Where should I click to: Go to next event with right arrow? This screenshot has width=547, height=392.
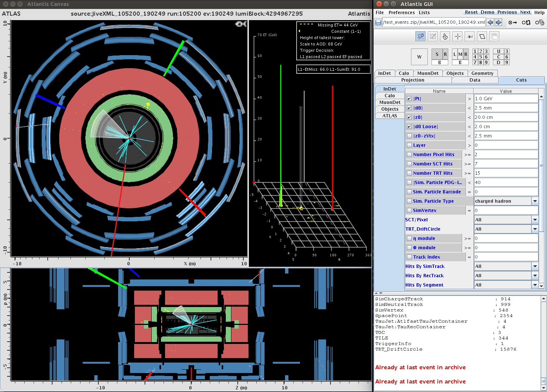(499, 22)
